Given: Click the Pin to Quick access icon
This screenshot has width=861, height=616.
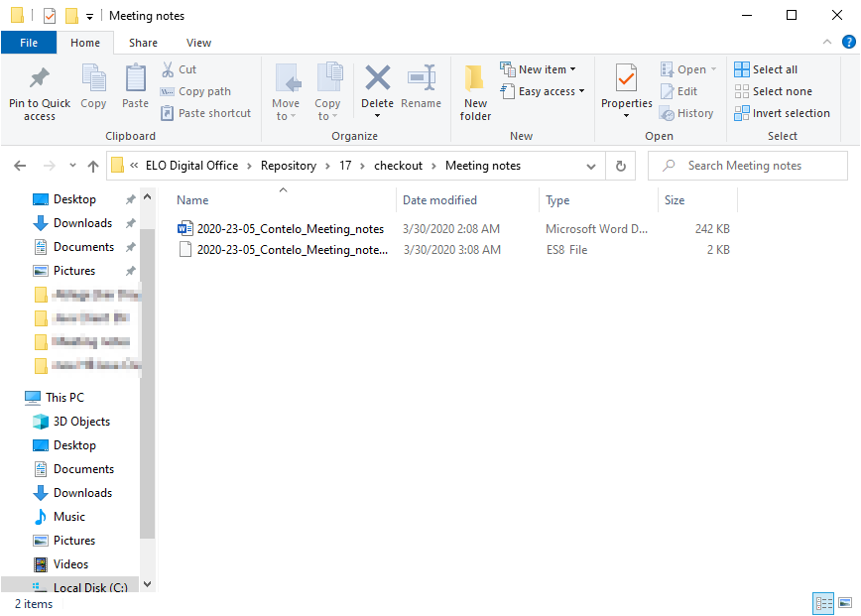Looking at the screenshot, I should [39, 79].
